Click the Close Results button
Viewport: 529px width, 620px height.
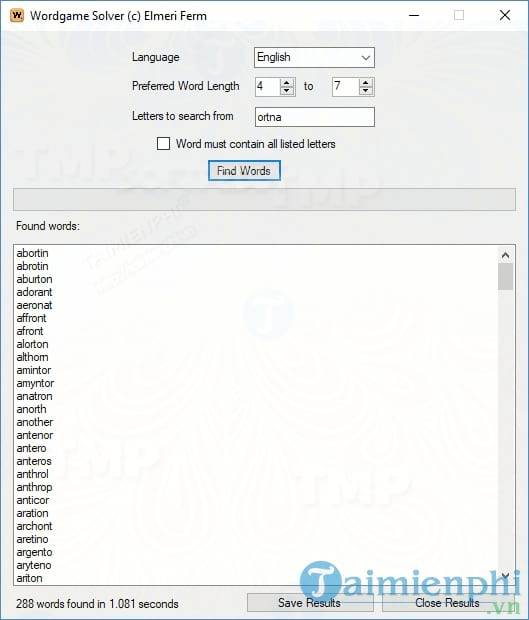point(448,603)
